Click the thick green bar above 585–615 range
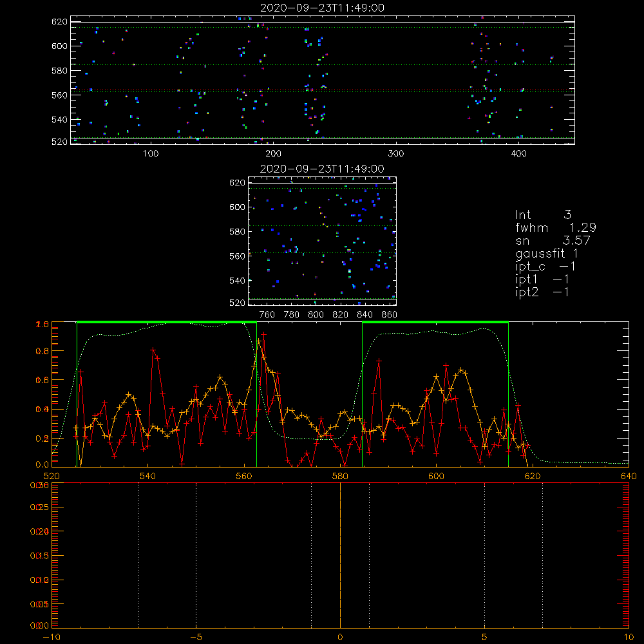 tap(435, 322)
